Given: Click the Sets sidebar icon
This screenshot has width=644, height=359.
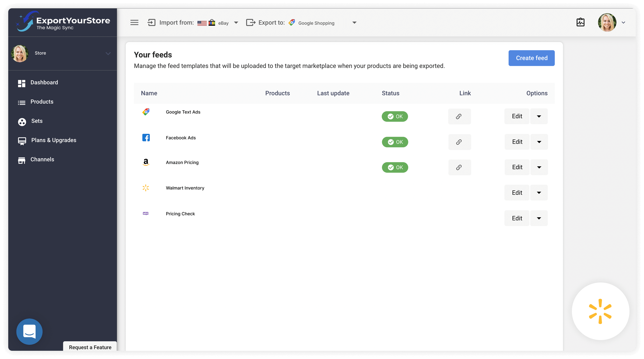Looking at the screenshot, I should pyautogui.click(x=22, y=121).
